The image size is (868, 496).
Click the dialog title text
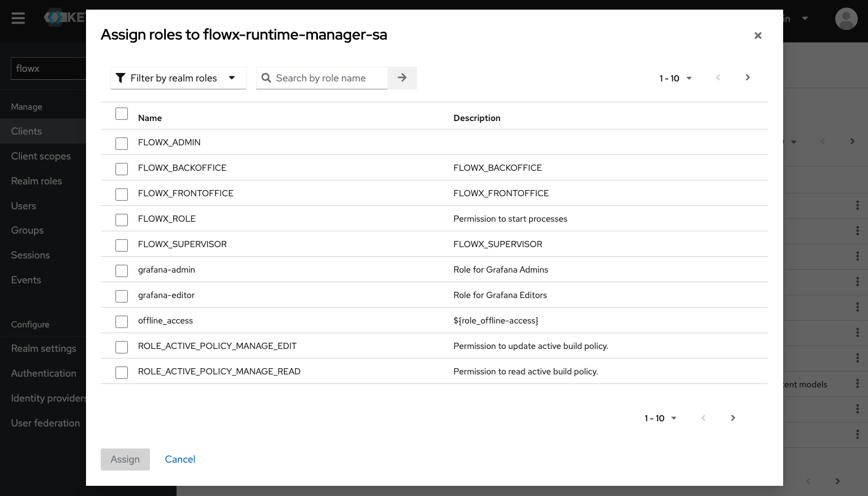(244, 34)
